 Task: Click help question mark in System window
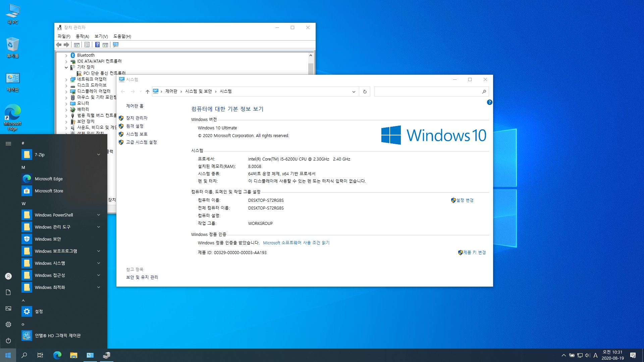tap(489, 102)
